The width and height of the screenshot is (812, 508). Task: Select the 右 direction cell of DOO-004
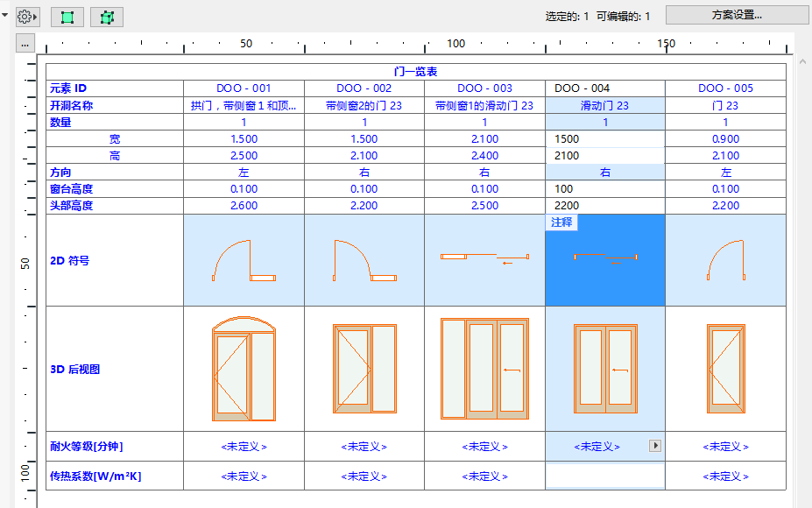pyautogui.click(x=603, y=172)
